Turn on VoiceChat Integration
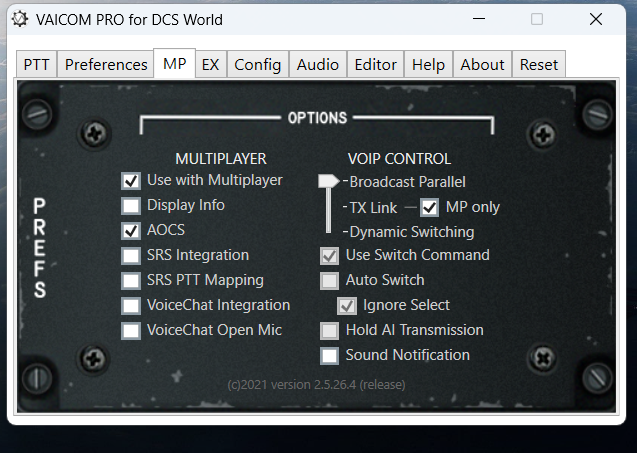 (131, 306)
